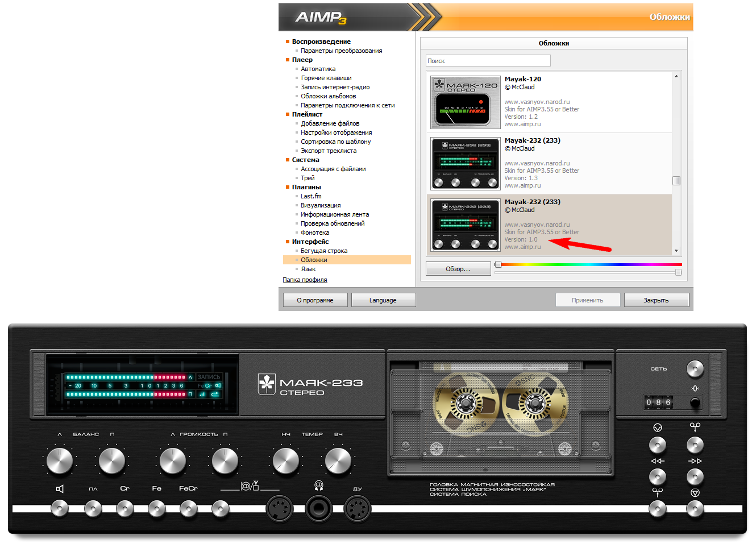Select Настройки отображения in the settings tree
Image resolution: width=756 pixels, height=548 pixels.
coord(337,132)
